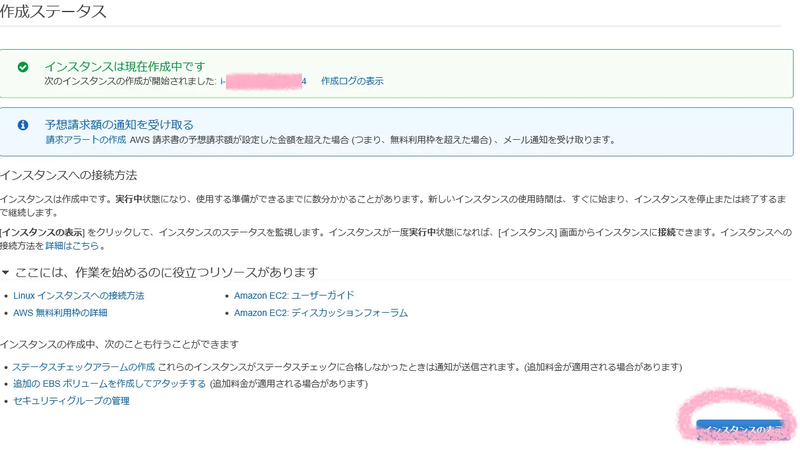Click the green success checkmark icon
Image resolution: width=800 pixels, height=450 pixels.
click(x=23, y=67)
